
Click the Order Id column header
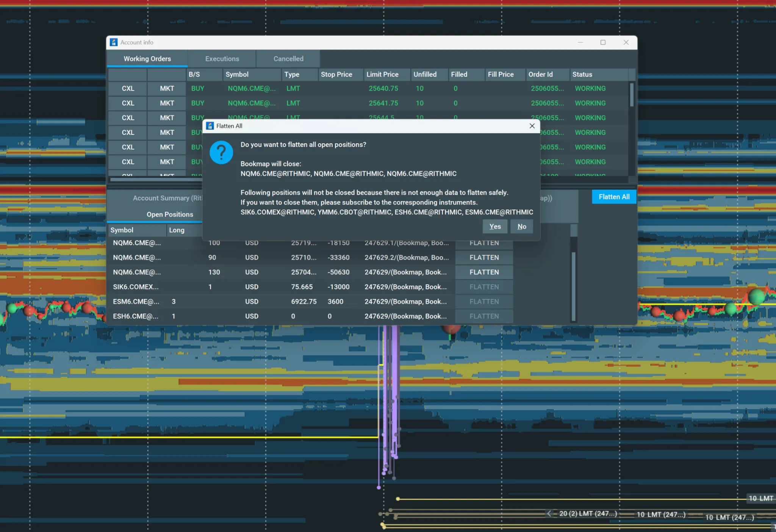coord(547,75)
